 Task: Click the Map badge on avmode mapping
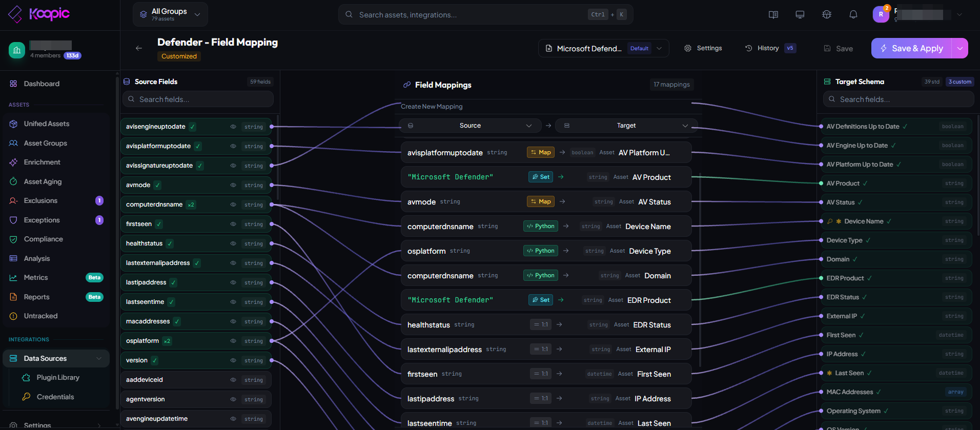click(x=541, y=201)
